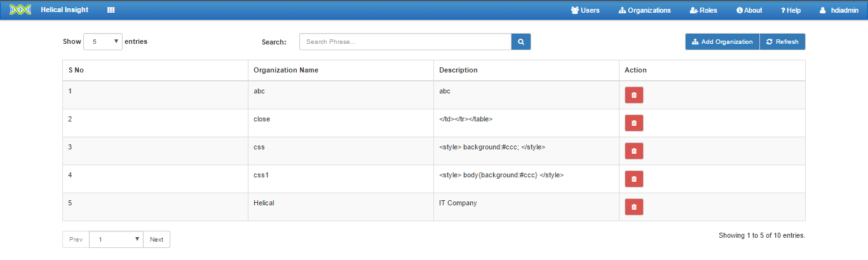Screen dimensions: 868x260
Task: Open the grid apps menu icon
Action: (111, 10)
